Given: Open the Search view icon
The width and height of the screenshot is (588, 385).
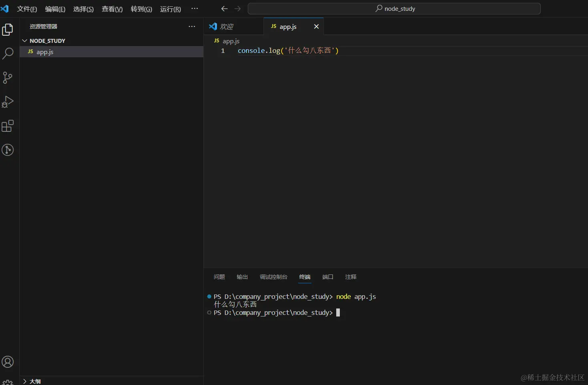Looking at the screenshot, I should 8,53.
